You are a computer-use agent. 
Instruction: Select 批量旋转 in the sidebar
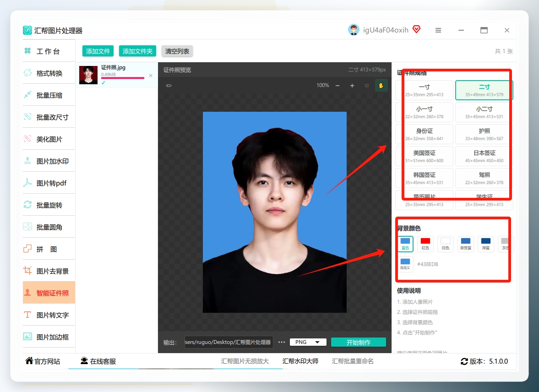49,205
